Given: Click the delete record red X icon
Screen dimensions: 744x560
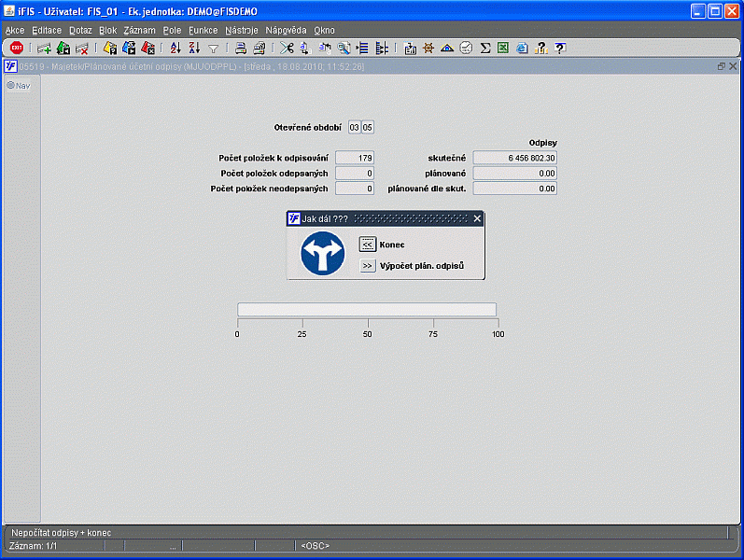Looking at the screenshot, I should (x=82, y=48).
